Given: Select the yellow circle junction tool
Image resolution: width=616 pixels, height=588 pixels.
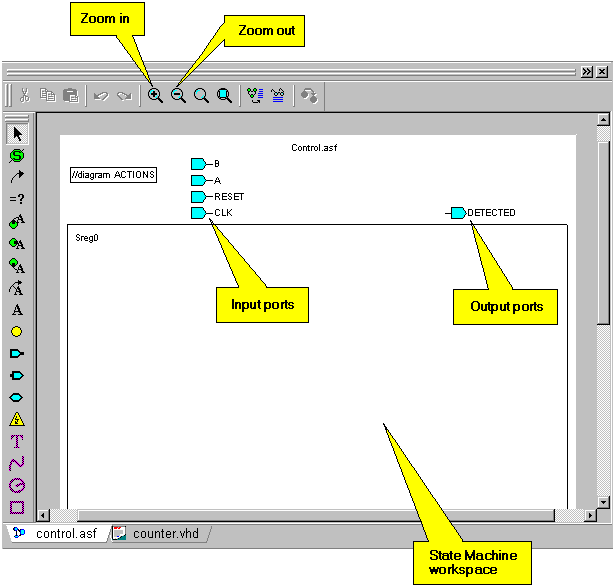Looking at the screenshot, I should [x=17, y=331].
